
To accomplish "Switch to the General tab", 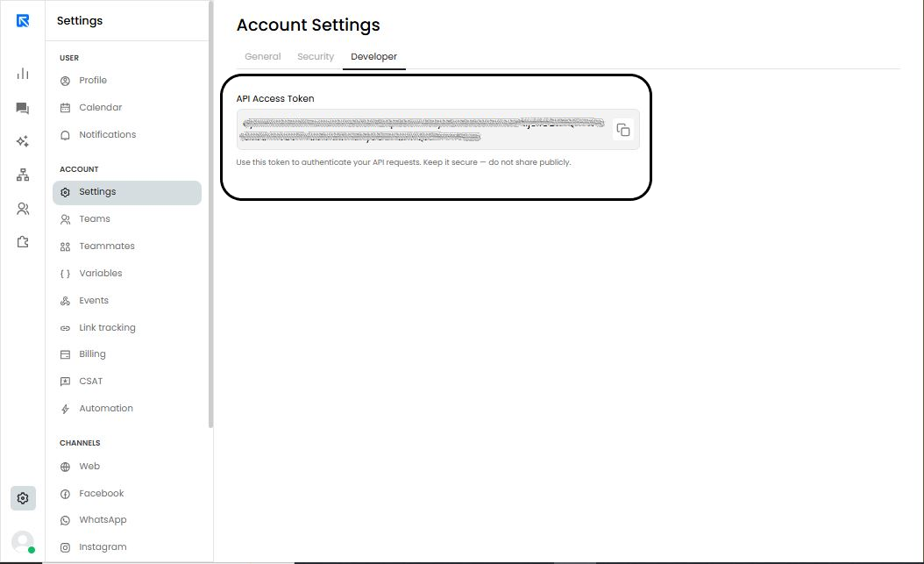I will tap(262, 56).
